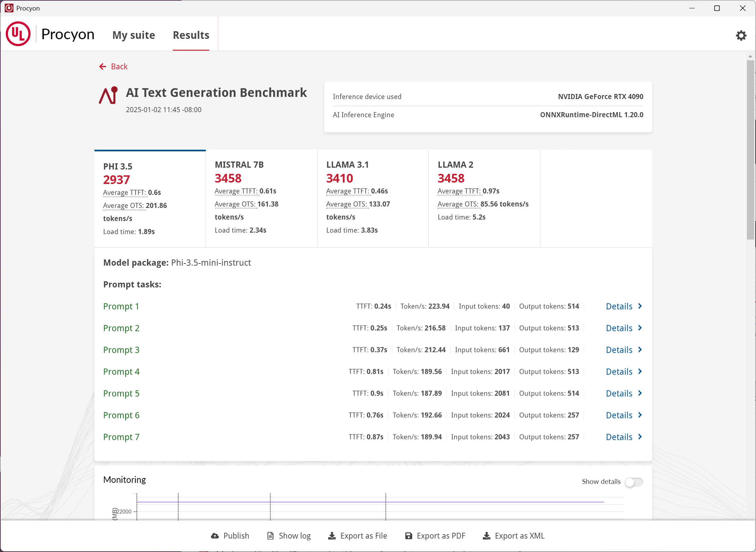Switch to the My suite tab
This screenshot has height=552, width=756.
(134, 35)
